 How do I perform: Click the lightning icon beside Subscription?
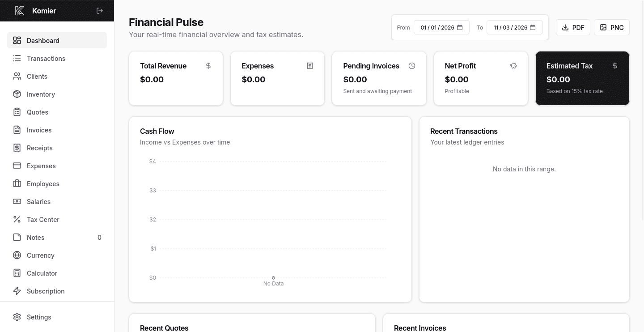[x=17, y=291]
